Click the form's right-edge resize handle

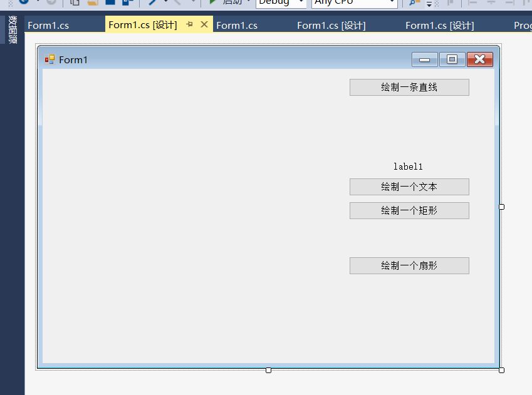(x=501, y=207)
